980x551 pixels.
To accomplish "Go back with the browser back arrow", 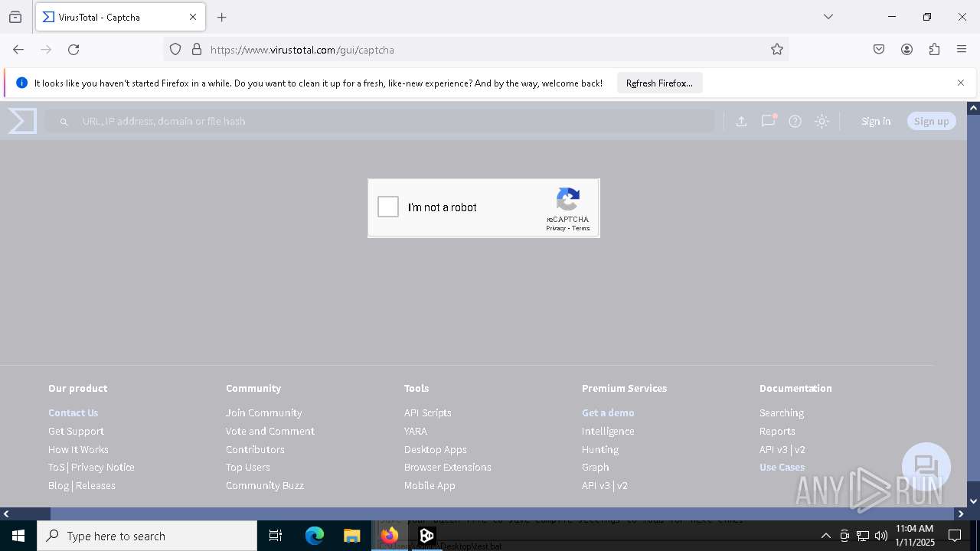I will pos(18,49).
